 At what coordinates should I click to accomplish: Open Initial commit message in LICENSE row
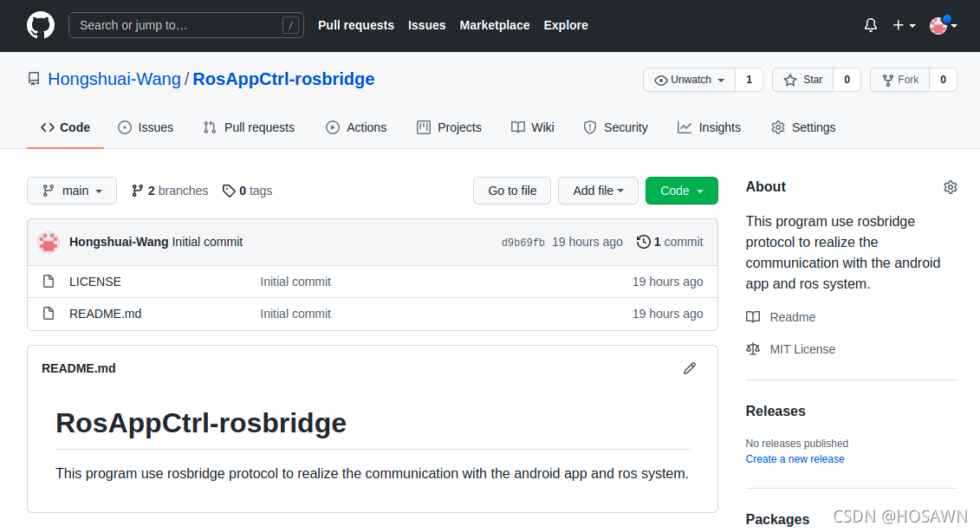295,282
